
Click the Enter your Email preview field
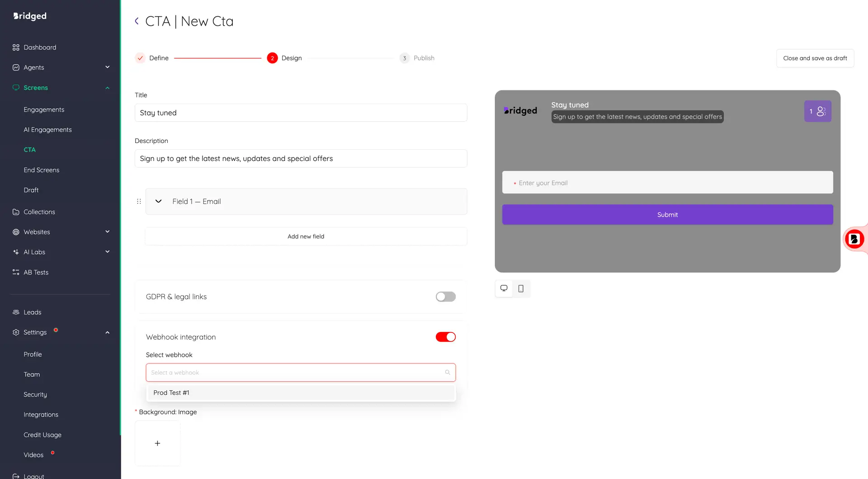pos(667,182)
